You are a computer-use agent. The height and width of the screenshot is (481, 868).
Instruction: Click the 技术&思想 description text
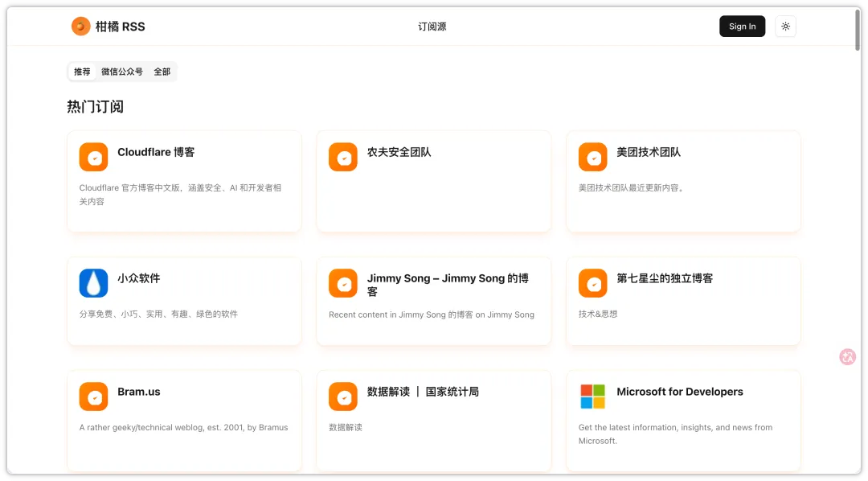pos(598,314)
